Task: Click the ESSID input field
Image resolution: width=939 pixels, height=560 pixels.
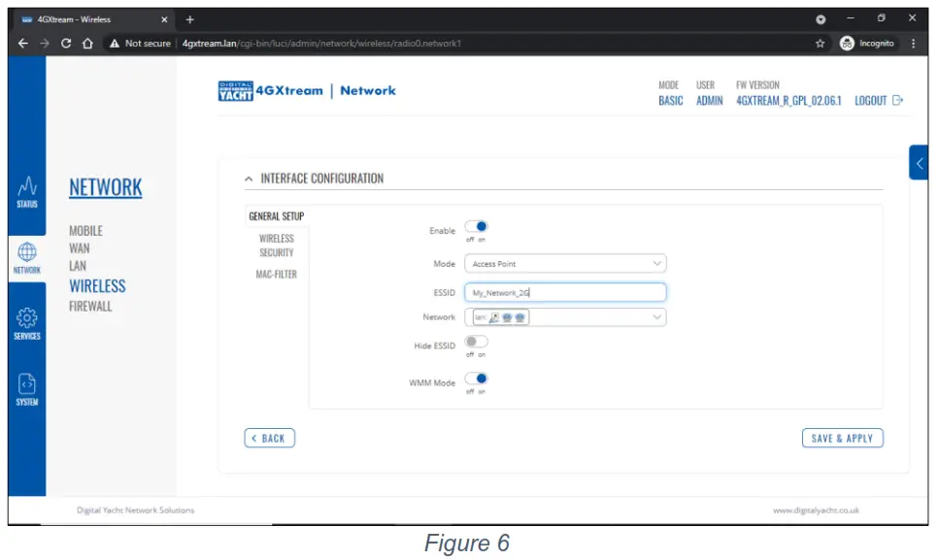Action: pos(565,292)
